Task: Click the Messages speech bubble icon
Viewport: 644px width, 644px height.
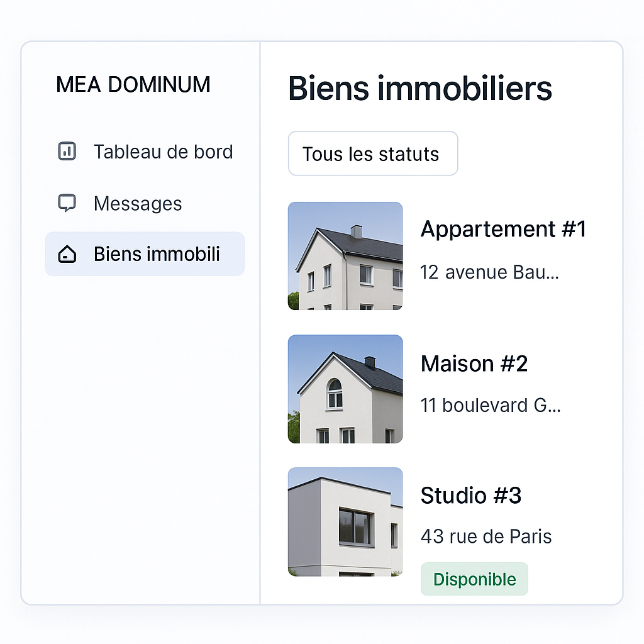Action: (x=67, y=203)
